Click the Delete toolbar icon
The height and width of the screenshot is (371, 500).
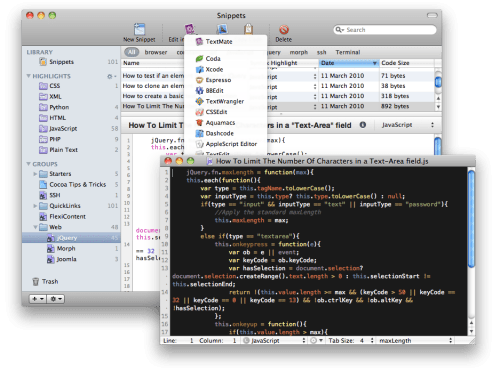[284, 30]
